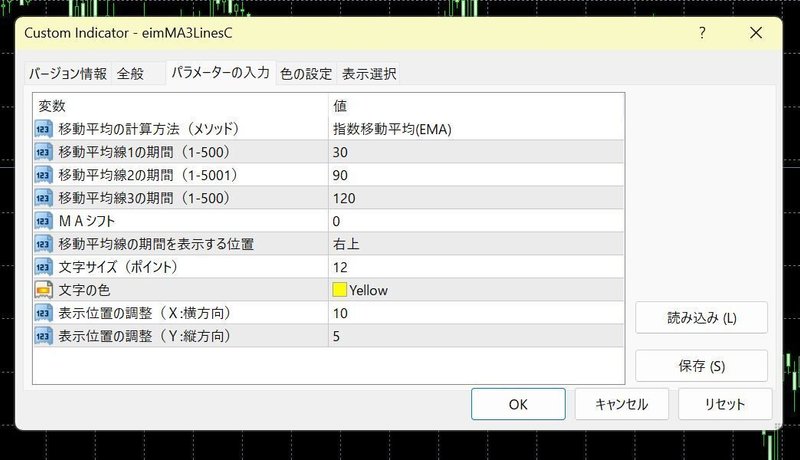Click the icon beside ＭＡシフト

43,221
